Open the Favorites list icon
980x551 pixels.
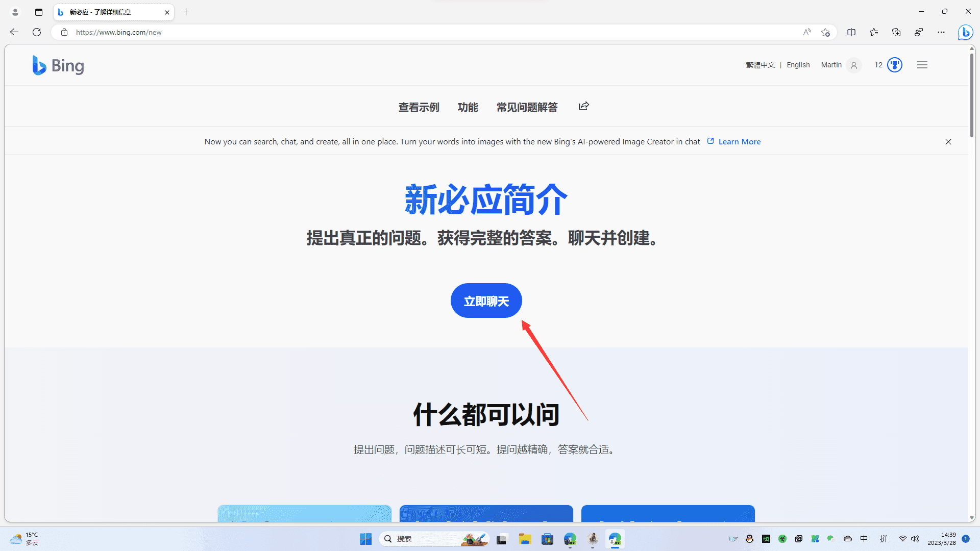(x=874, y=32)
